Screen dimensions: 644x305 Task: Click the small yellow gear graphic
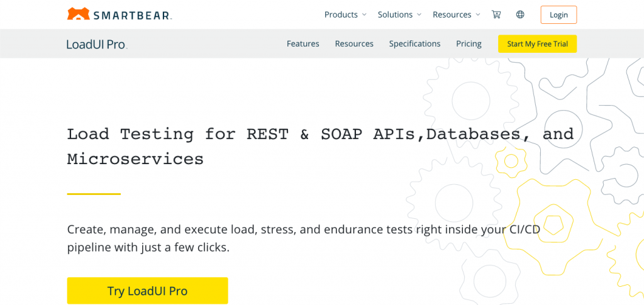[511, 162]
